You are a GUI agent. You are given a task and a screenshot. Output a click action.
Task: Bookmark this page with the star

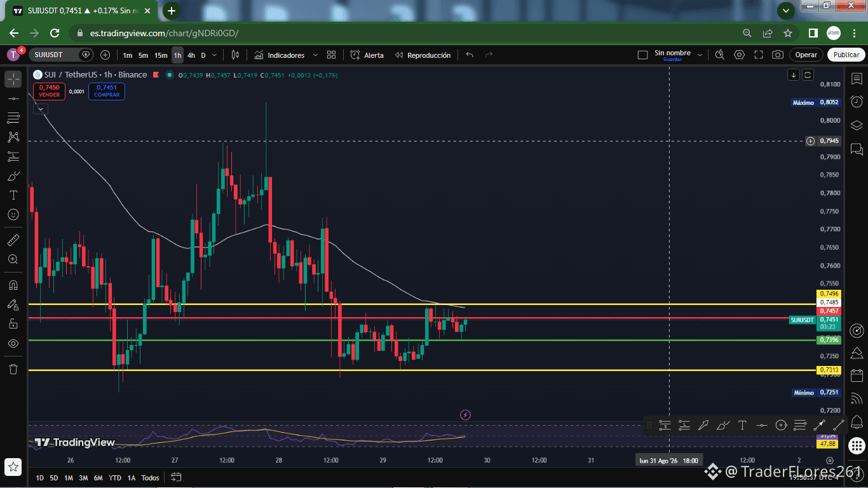tap(788, 33)
